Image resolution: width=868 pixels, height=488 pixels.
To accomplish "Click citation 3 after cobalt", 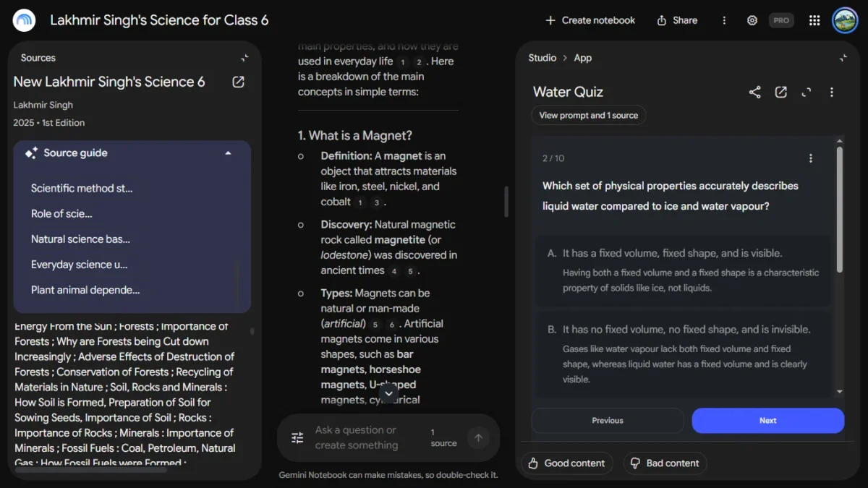I will point(376,202).
